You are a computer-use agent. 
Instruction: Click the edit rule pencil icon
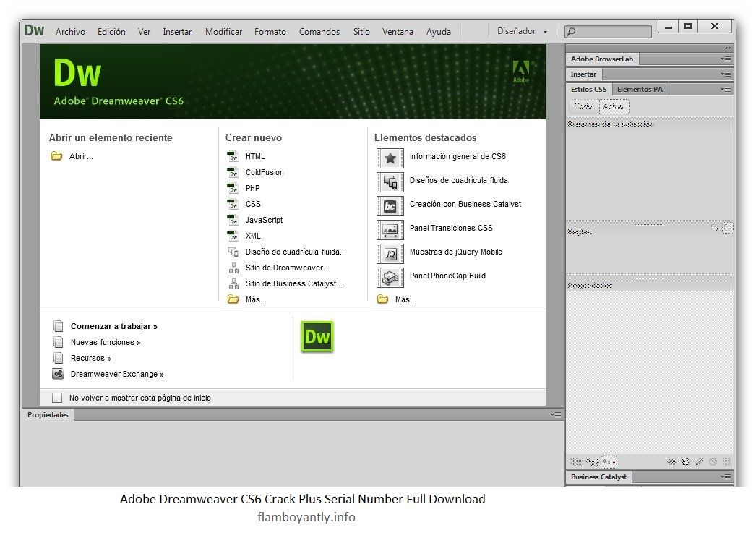pyautogui.click(x=699, y=462)
